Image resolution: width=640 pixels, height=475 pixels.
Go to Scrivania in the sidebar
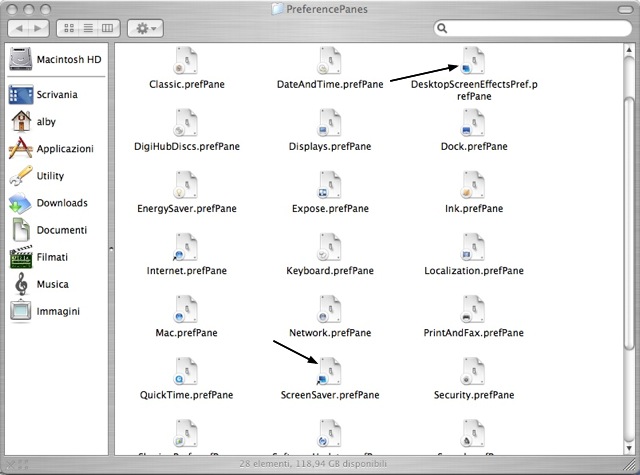point(43,95)
